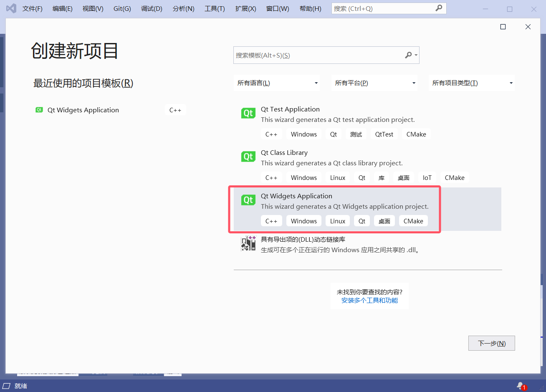Click the Qt icon in the highlighted Qt Widgets Application

[248, 200]
